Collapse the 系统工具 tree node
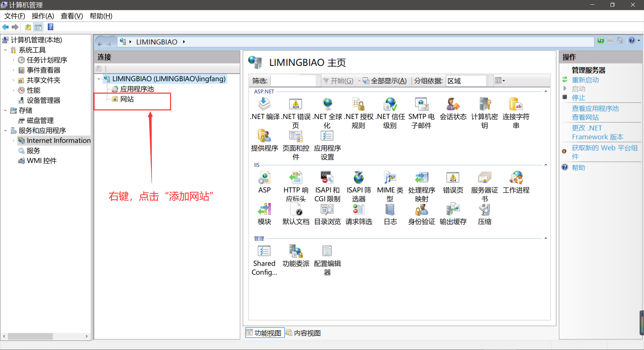This screenshot has height=350, width=644. (x=5, y=50)
